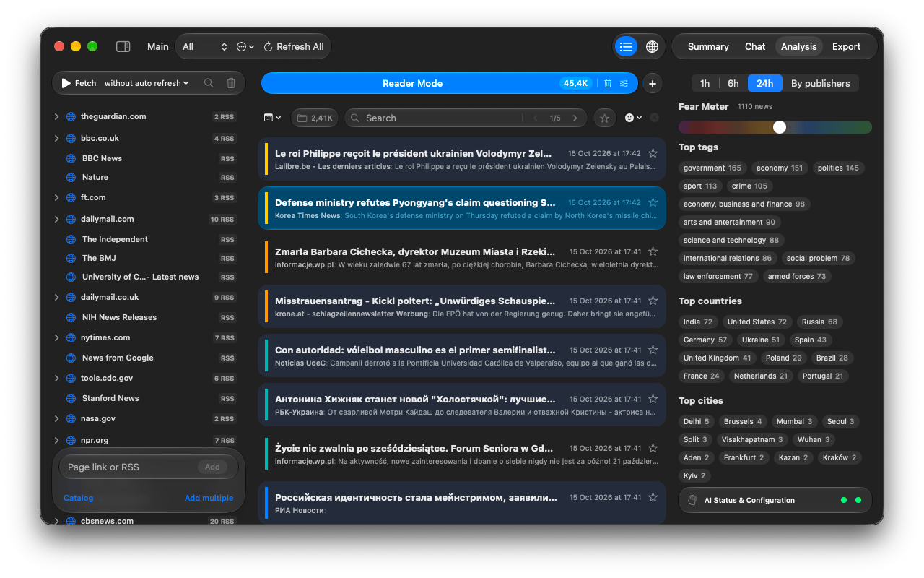Click the trash icon in feeds panel

(231, 83)
